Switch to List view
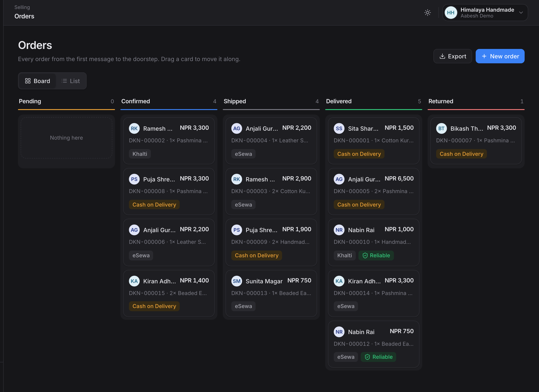Viewport: 539px width, 392px height. (x=71, y=81)
